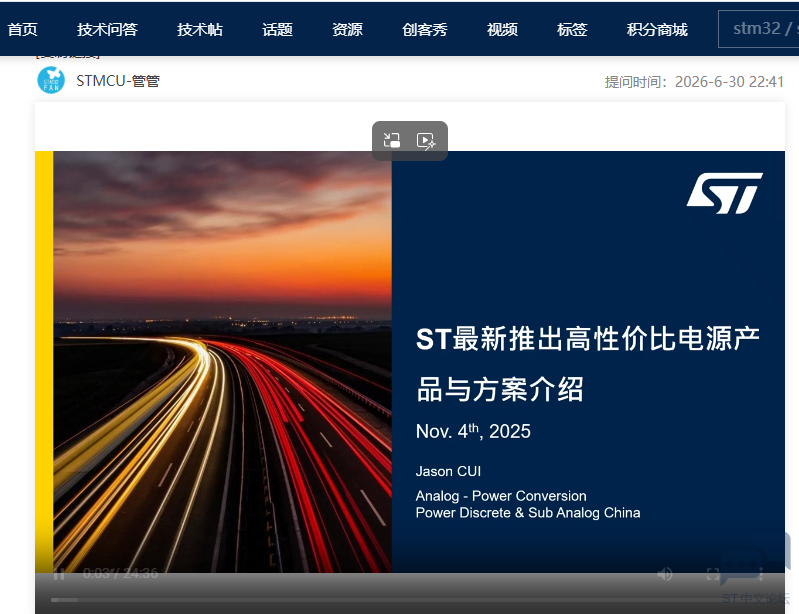Mute the video volume

point(665,574)
